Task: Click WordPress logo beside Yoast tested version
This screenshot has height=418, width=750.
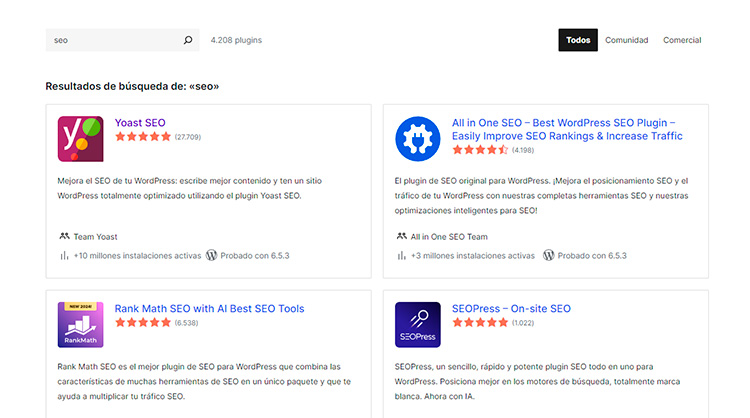Action: 212,255
